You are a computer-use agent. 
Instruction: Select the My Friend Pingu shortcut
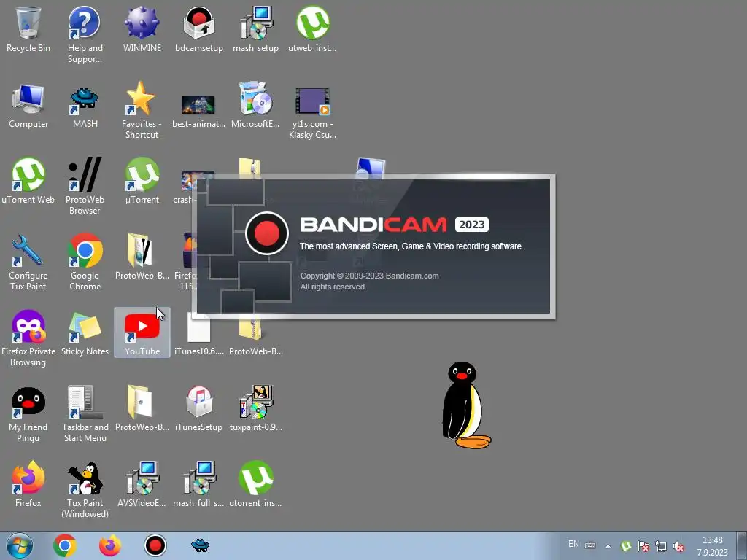point(28,413)
